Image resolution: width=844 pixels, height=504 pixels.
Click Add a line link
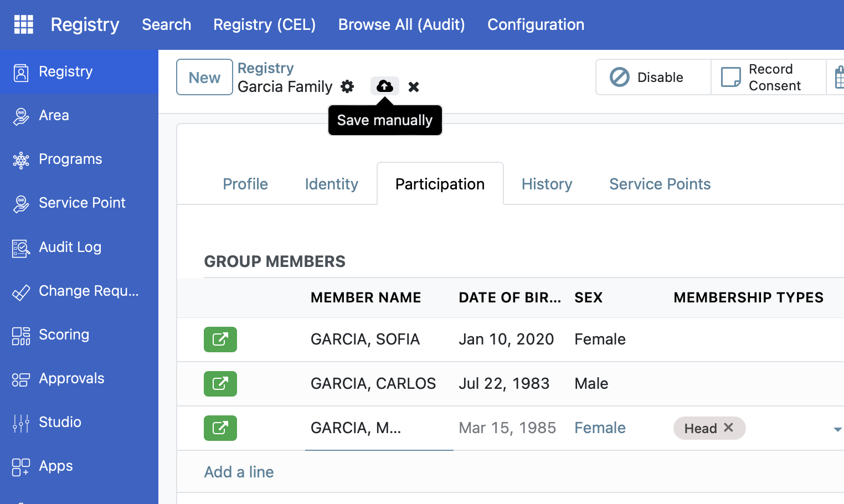[x=239, y=472]
